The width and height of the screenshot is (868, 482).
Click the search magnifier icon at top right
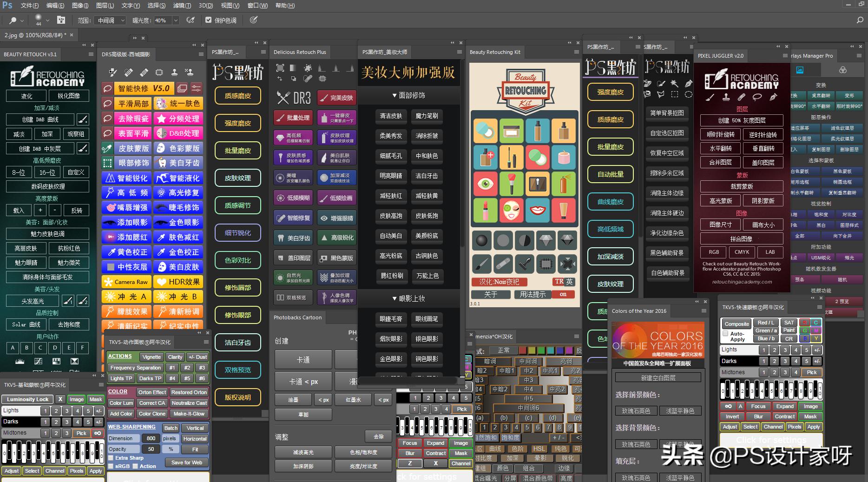(860, 20)
